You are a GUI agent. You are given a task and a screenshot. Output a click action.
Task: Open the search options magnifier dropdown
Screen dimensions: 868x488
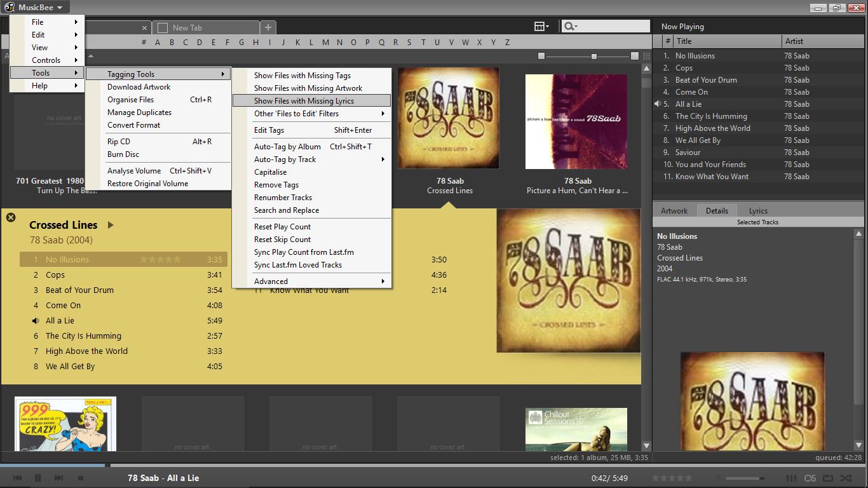(570, 26)
